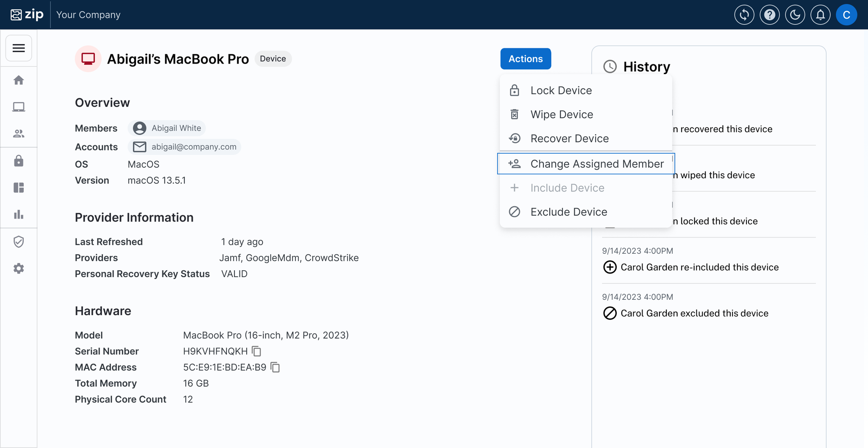Open the notifications bell
This screenshot has width=868, height=448.
pos(820,15)
